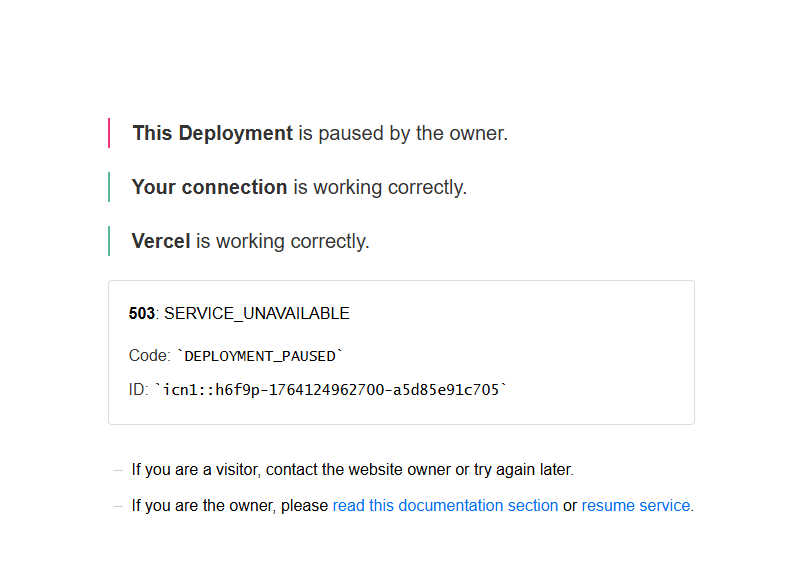Click the bold Your connection text
Image resolution: width=810 pixels, height=569 pixels.
[209, 187]
